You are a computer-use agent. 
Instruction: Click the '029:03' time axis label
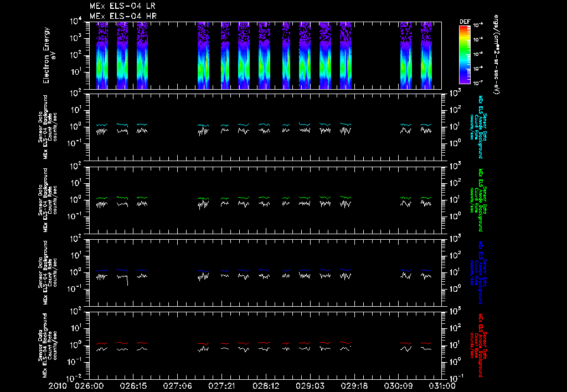[310, 386]
